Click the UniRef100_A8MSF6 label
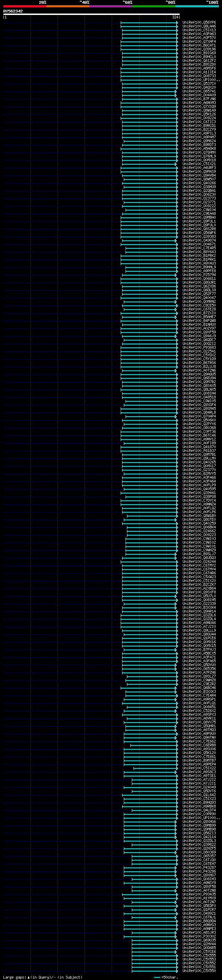Image resolution: width=222 pixels, height=980 pixels. (199, 68)
